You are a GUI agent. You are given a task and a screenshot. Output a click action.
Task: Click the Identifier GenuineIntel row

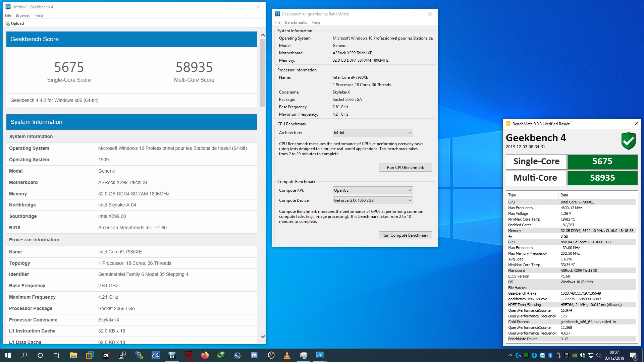pos(131,274)
